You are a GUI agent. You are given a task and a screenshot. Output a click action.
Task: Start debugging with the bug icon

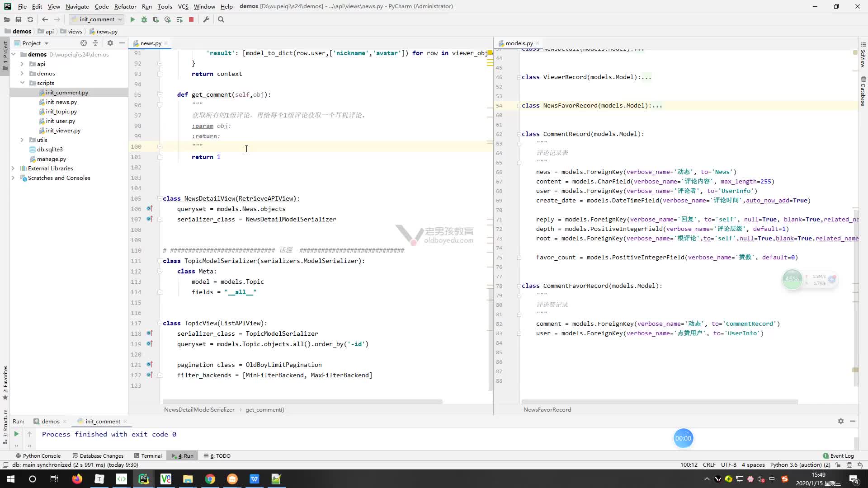pos(144,19)
